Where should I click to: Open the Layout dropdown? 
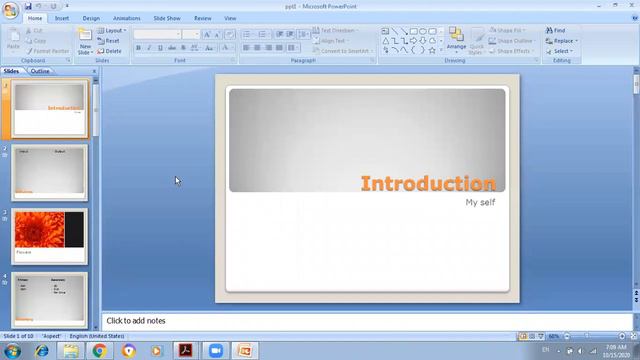coord(111,31)
